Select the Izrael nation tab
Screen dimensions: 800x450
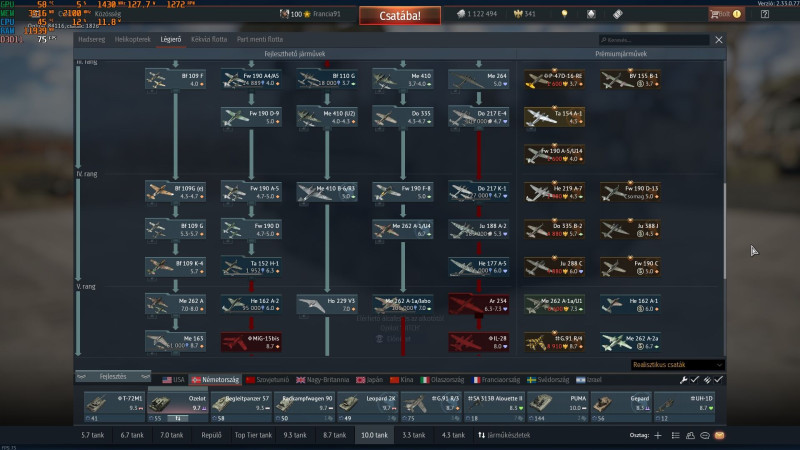(589, 380)
